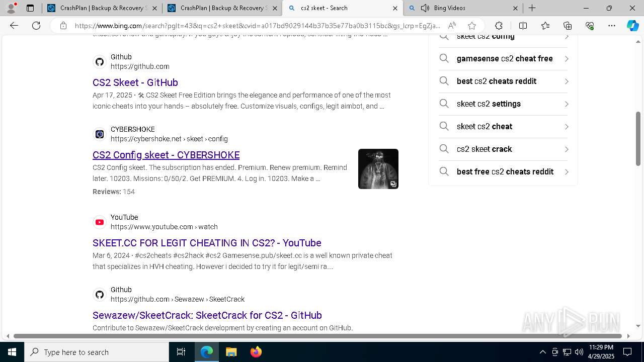Close the first CrashPlan tab
The height and width of the screenshot is (362, 644).
tap(154, 8)
